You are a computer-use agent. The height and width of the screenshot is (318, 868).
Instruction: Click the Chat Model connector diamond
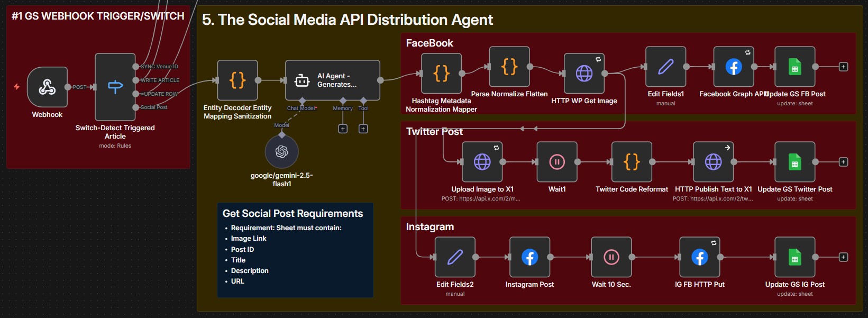tap(302, 101)
